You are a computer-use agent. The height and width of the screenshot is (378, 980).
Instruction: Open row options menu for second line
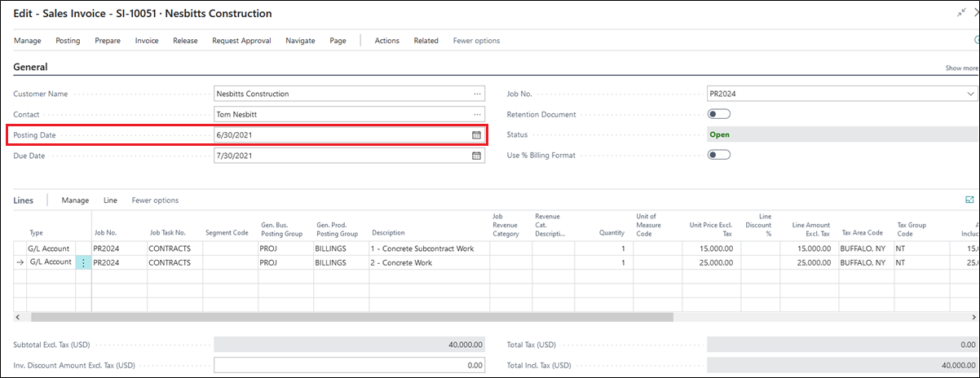click(x=83, y=262)
